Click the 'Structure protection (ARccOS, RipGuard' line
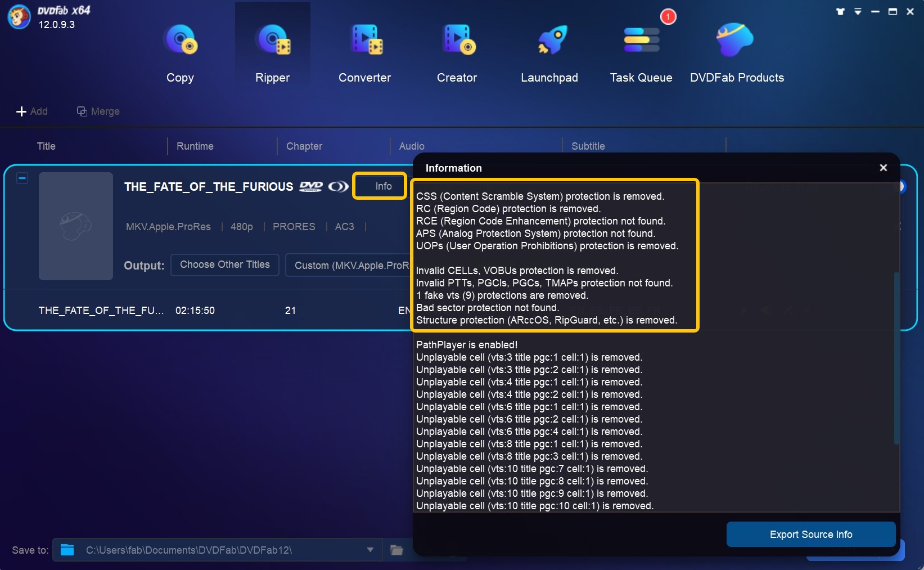924x570 pixels. pos(547,320)
